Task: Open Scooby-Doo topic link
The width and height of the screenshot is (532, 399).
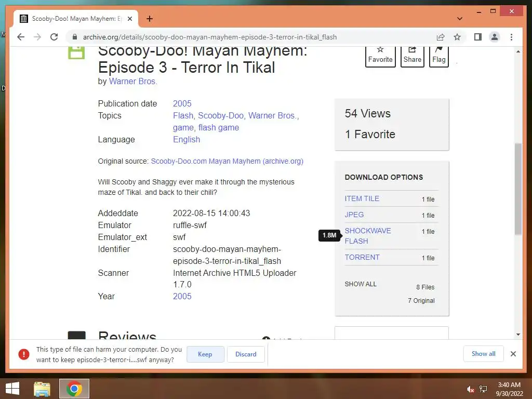Action: [221, 116]
